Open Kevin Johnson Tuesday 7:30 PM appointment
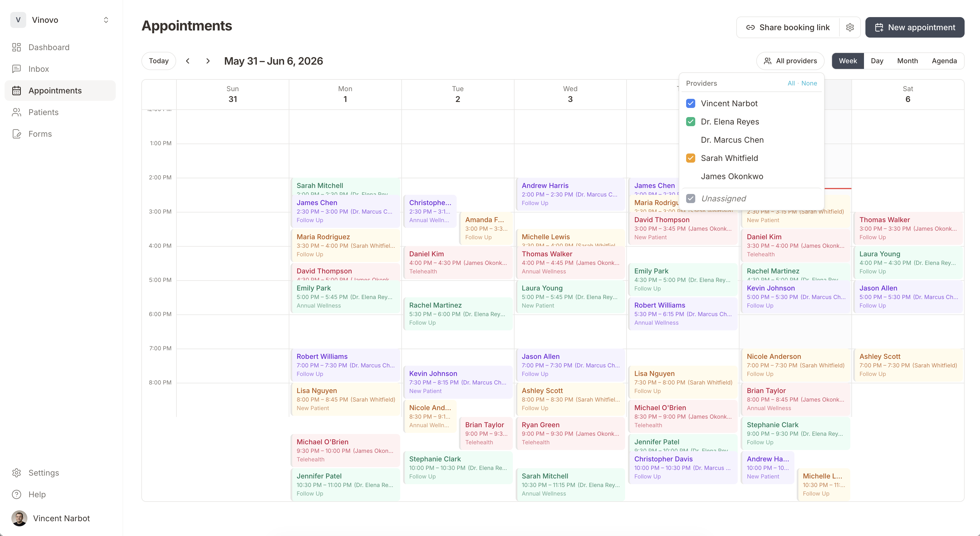Viewport: 980px width, 536px height. tap(458, 382)
